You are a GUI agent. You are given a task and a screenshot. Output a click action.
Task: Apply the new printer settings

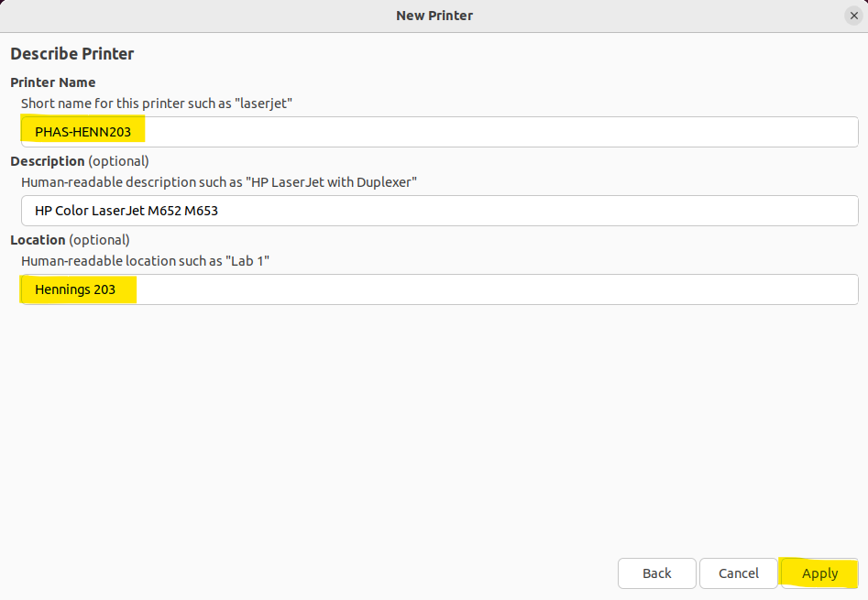click(819, 573)
